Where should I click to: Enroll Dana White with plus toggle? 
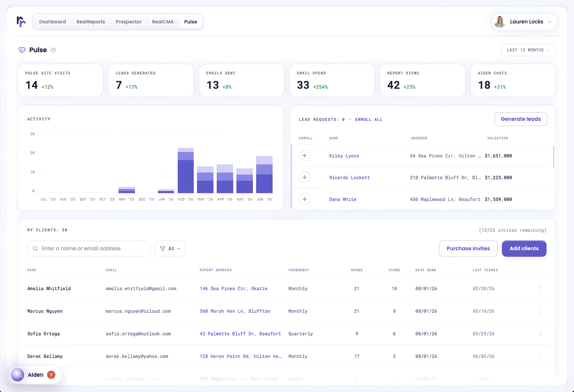pyautogui.click(x=305, y=199)
